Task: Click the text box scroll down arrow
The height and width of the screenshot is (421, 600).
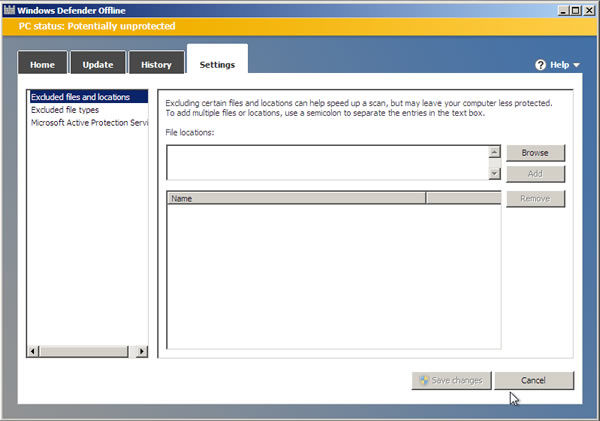Action: coord(494,173)
